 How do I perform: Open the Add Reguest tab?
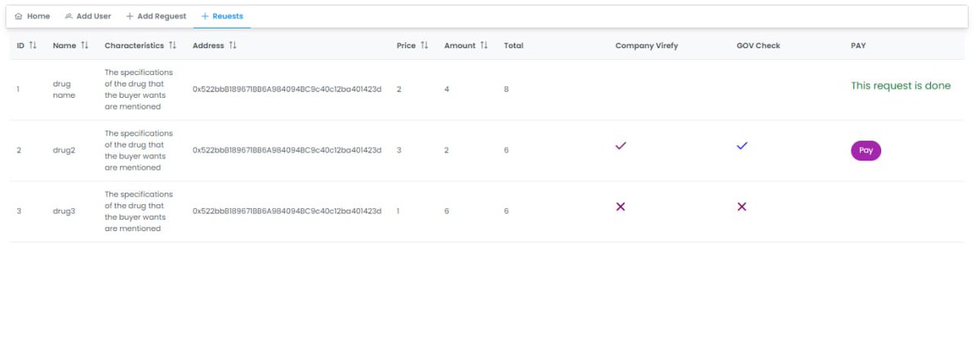(156, 16)
